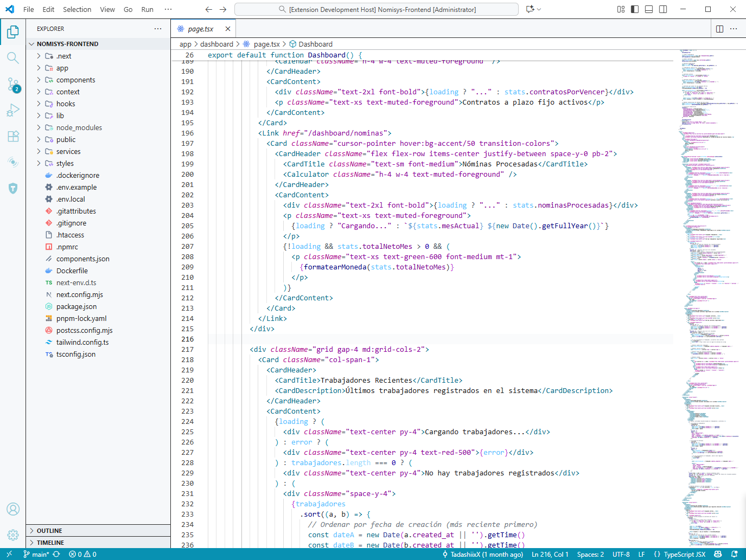Open .env.local file

coord(98,199)
